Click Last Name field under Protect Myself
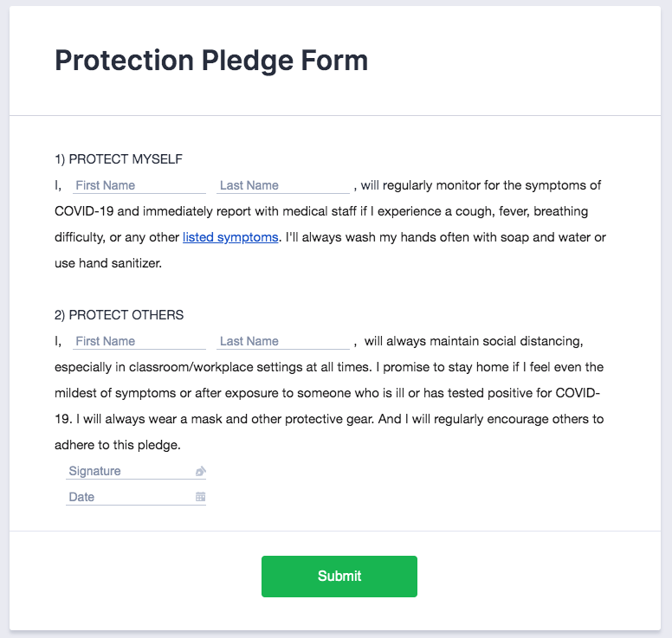Viewport: 672px width, 638px height. pyautogui.click(x=282, y=185)
